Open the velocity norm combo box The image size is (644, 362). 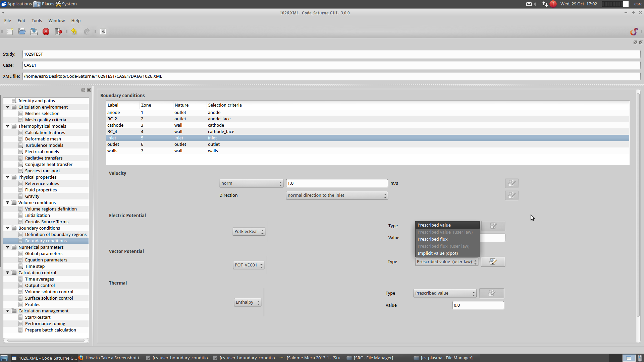pos(251,183)
